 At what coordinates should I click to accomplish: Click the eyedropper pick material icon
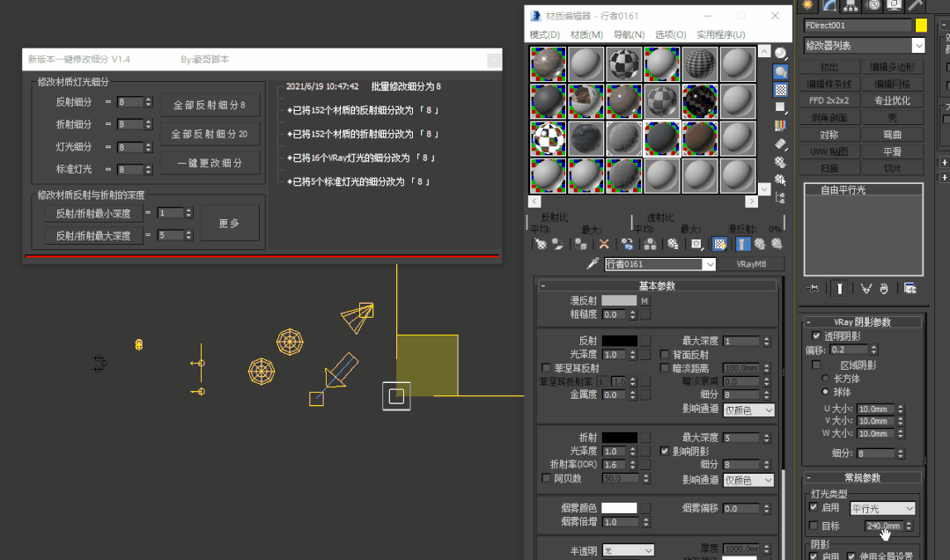click(x=593, y=263)
